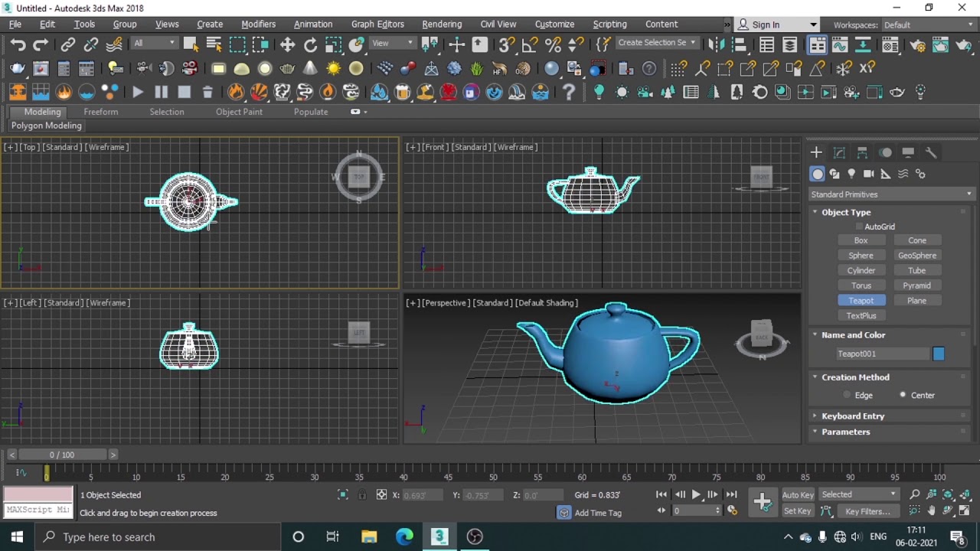This screenshot has width=980, height=551.
Task: Open the Standard Primitives dropdown
Action: coord(891,194)
